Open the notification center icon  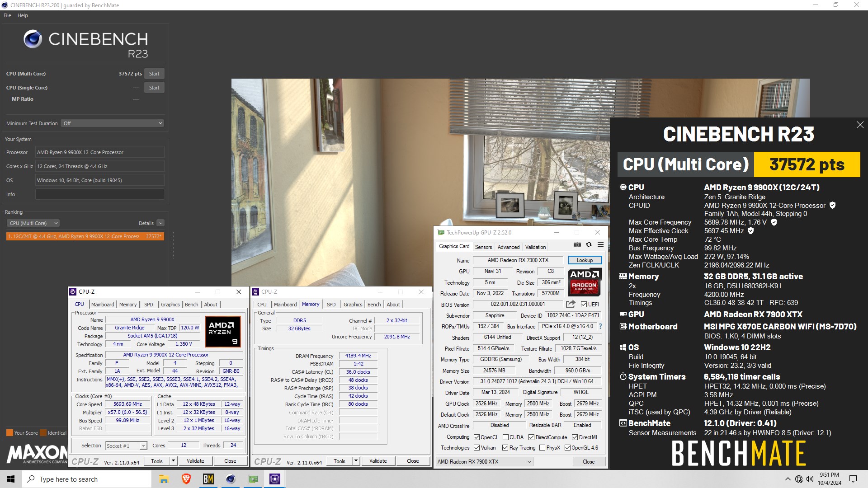click(x=853, y=479)
